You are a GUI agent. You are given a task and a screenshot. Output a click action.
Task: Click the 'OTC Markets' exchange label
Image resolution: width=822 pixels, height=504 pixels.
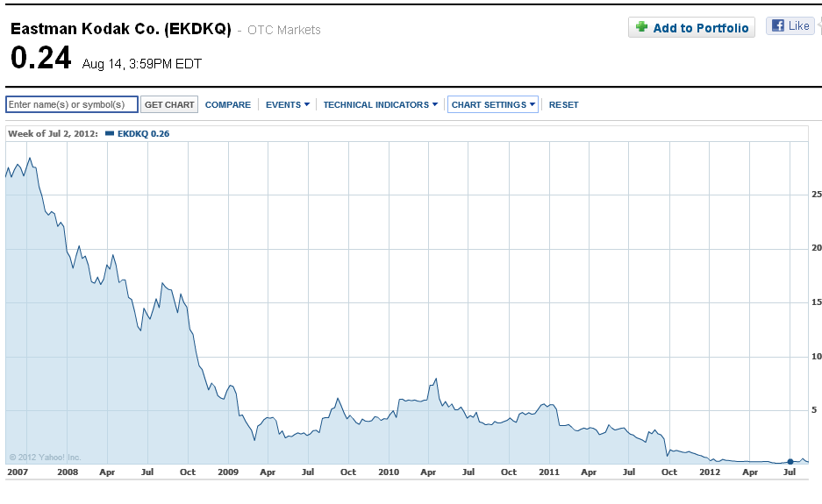pos(283,30)
